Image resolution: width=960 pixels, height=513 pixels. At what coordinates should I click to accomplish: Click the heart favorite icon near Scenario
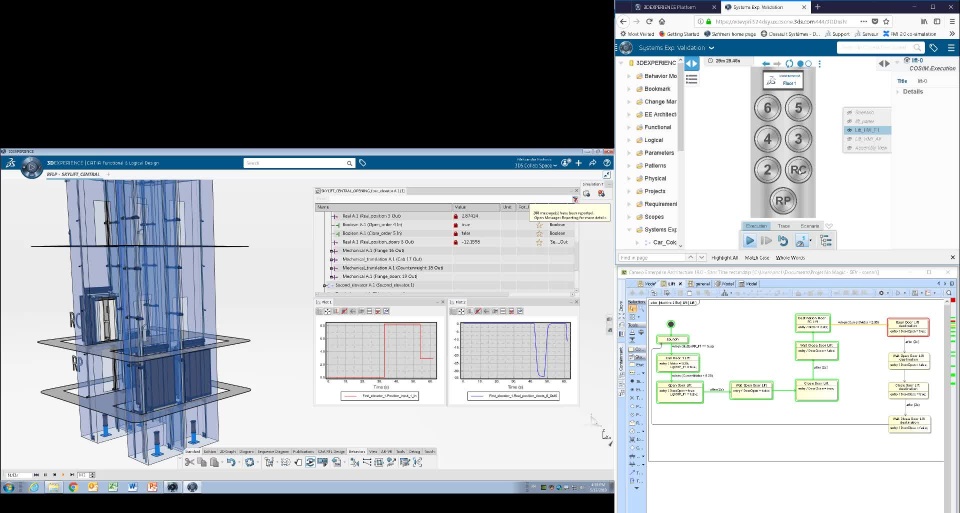(x=829, y=226)
